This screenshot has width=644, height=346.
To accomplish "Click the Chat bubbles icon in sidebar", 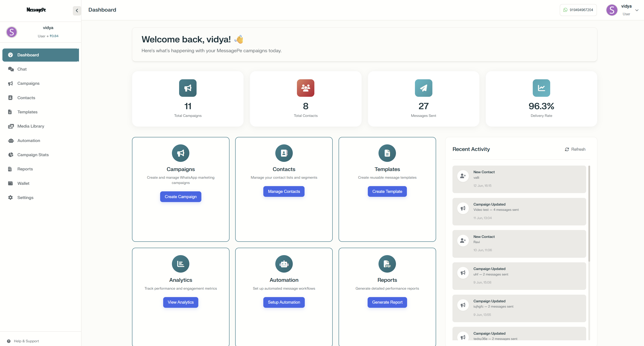I will [11, 69].
